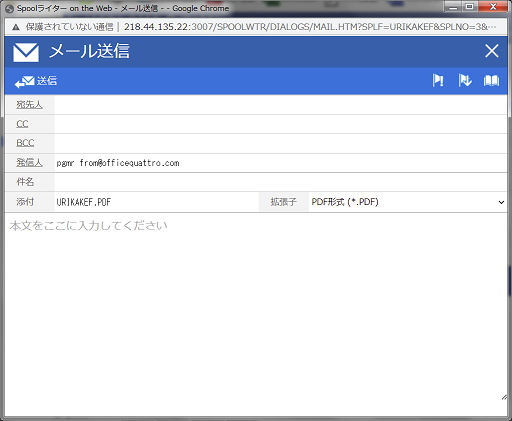Open the address book icon
This screenshot has height=421, width=512.
[491, 81]
